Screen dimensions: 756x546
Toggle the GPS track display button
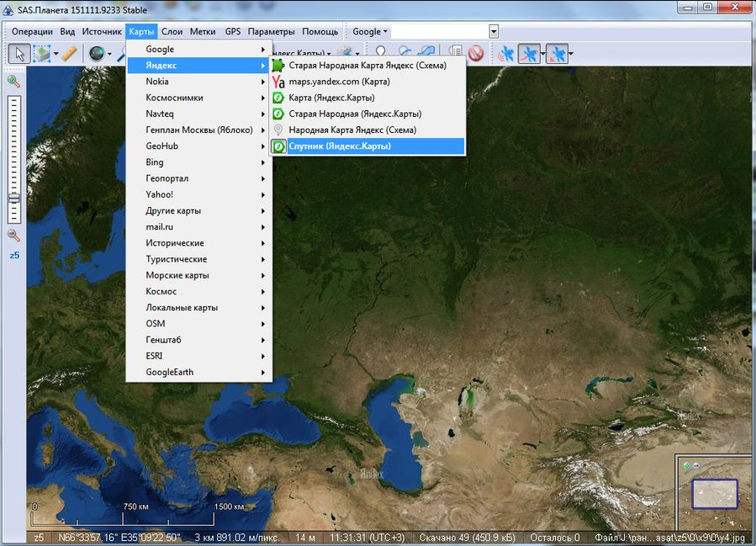[529, 54]
